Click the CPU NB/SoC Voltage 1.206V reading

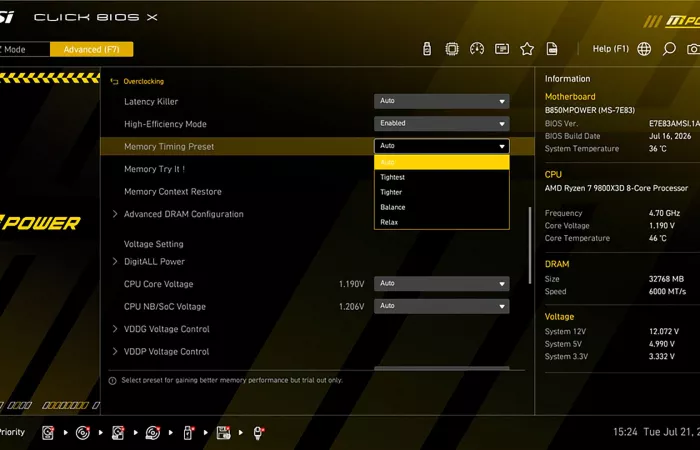pos(351,306)
